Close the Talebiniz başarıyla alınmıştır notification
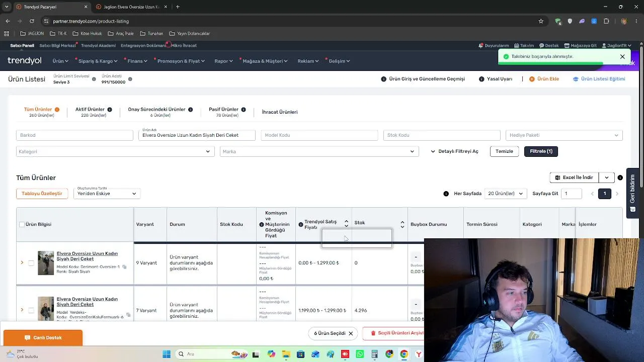This screenshot has height=362, width=644. point(622,57)
